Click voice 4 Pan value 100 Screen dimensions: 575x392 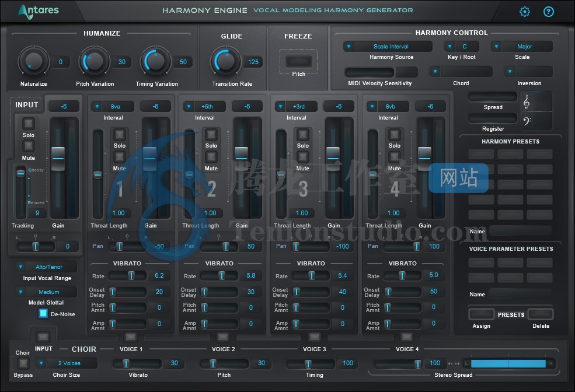(x=434, y=246)
